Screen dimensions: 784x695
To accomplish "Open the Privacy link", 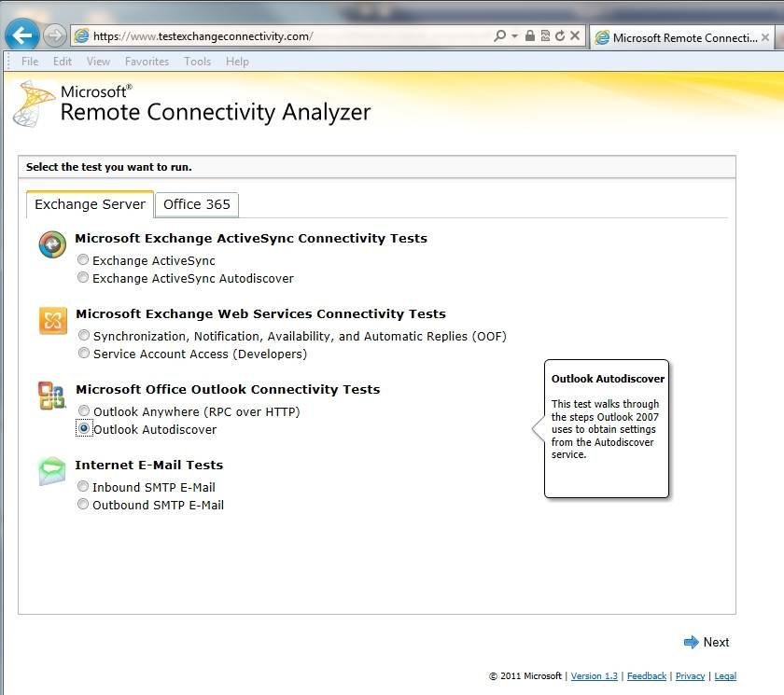I will click(x=690, y=676).
